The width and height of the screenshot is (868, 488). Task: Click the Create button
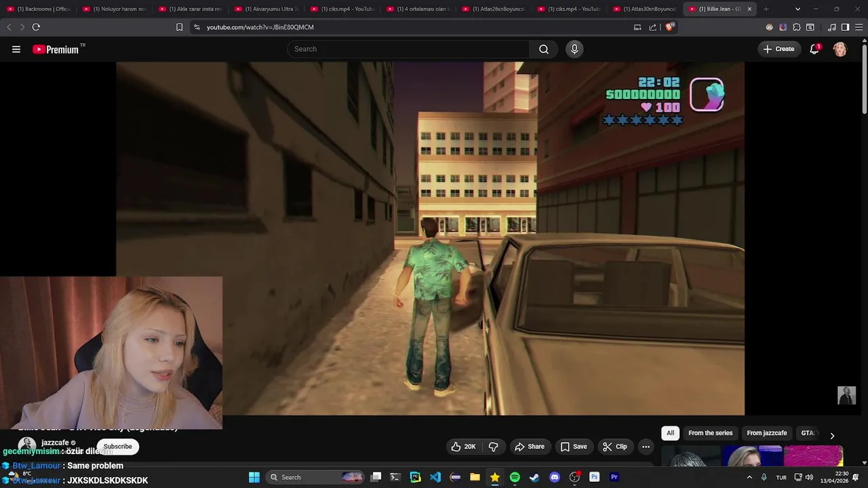(x=778, y=49)
